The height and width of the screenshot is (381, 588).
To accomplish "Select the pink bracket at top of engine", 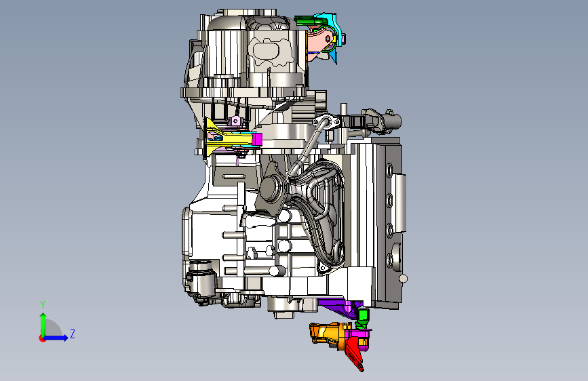I will click(318, 42).
